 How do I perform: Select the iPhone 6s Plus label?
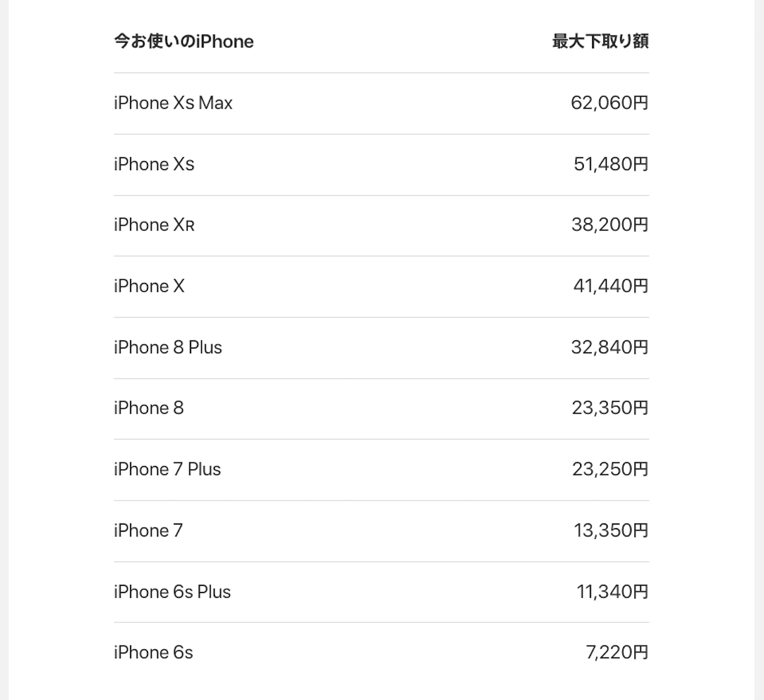(172, 592)
